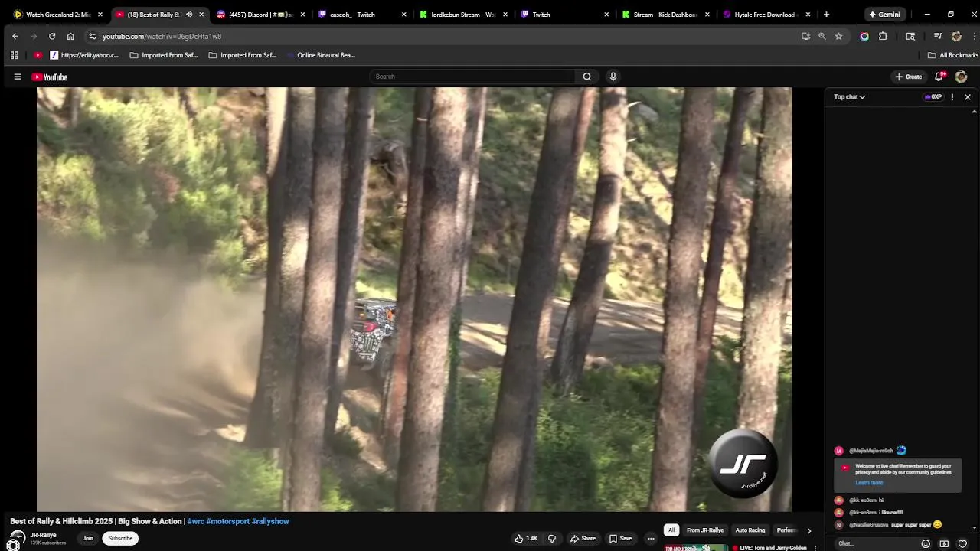Switch to the lordkebun Stream tab
The image size is (980, 551).
pyautogui.click(x=462, y=15)
